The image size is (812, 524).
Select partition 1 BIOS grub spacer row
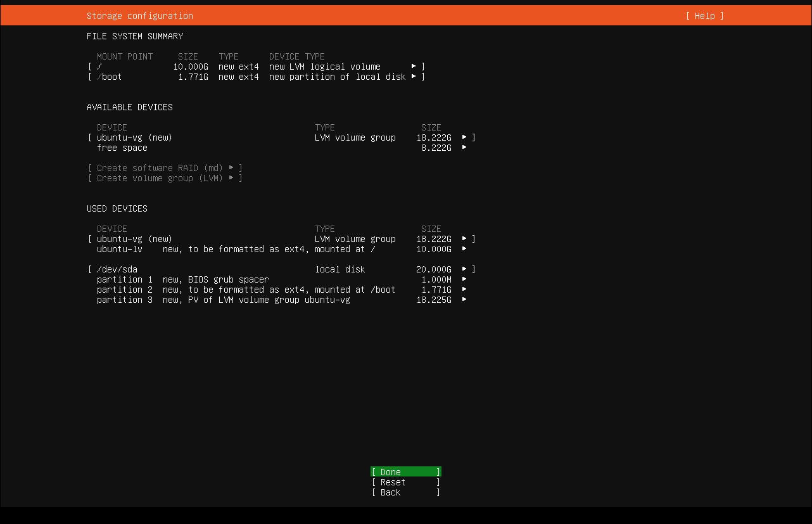[x=282, y=279]
